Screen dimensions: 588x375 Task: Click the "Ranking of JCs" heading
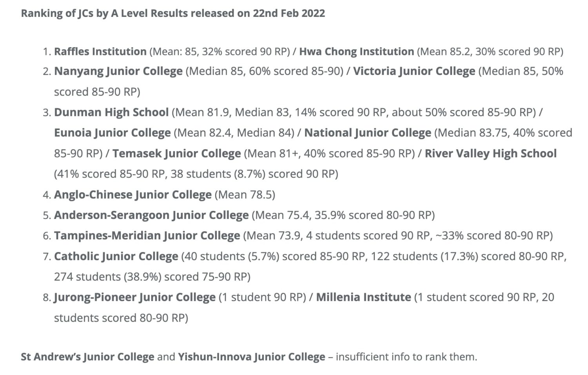(x=172, y=13)
